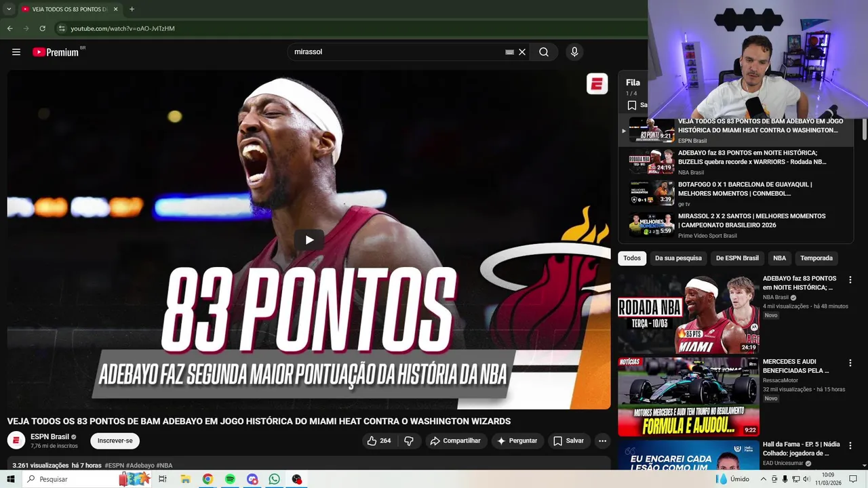Open the YouTube guide hamburger menu

click(16, 52)
